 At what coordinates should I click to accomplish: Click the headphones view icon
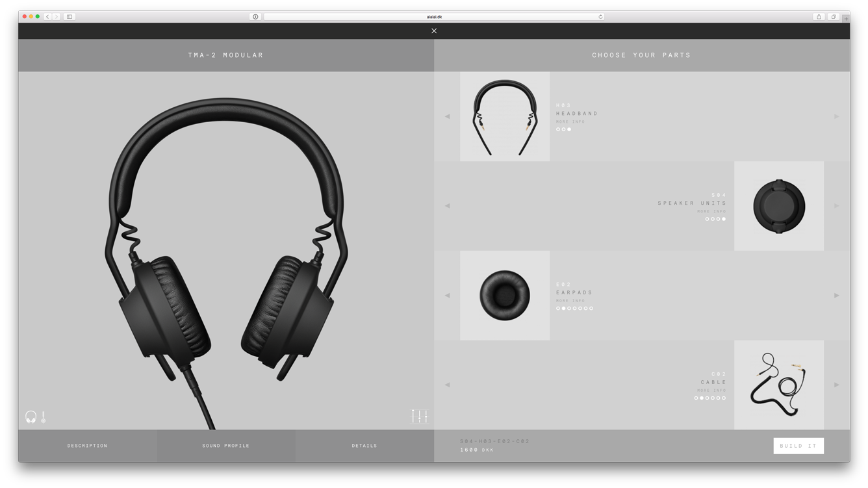(x=31, y=417)
